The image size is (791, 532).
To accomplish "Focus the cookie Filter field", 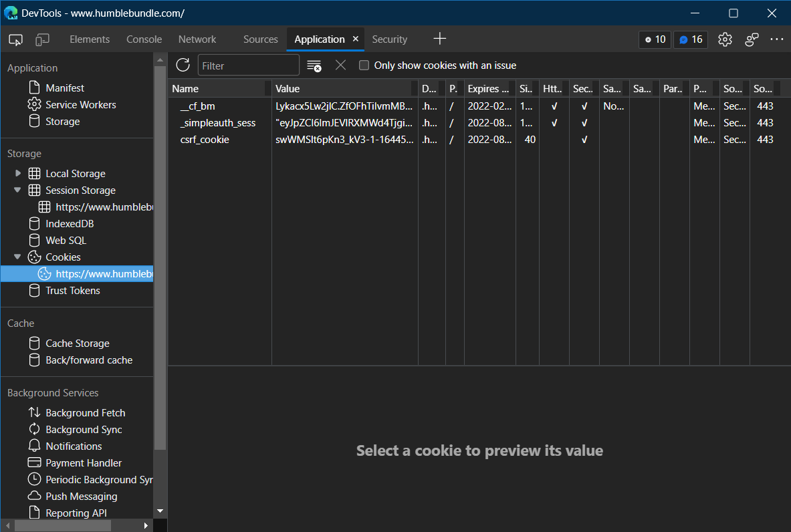I will coord(249,65).
